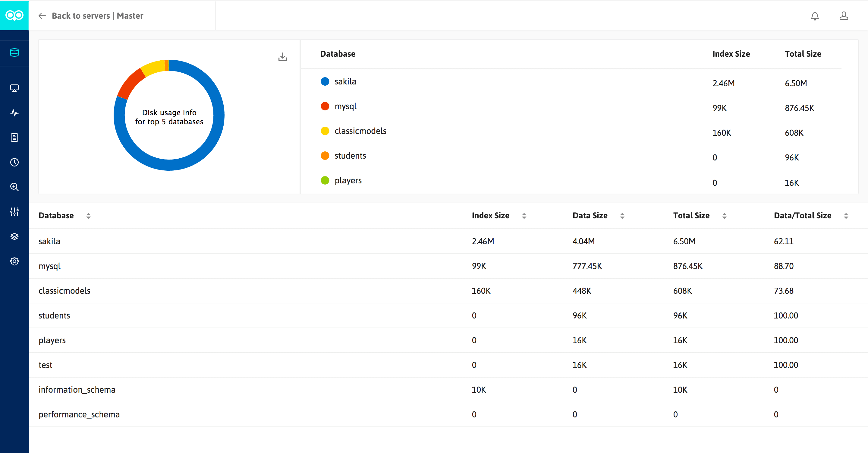
Task: Open the query search icon in sidebar
Action: (14, 187)
